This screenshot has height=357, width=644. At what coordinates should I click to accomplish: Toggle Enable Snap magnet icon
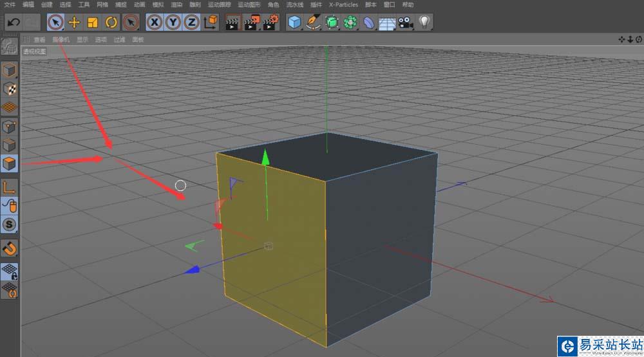[x=10, y=248]
